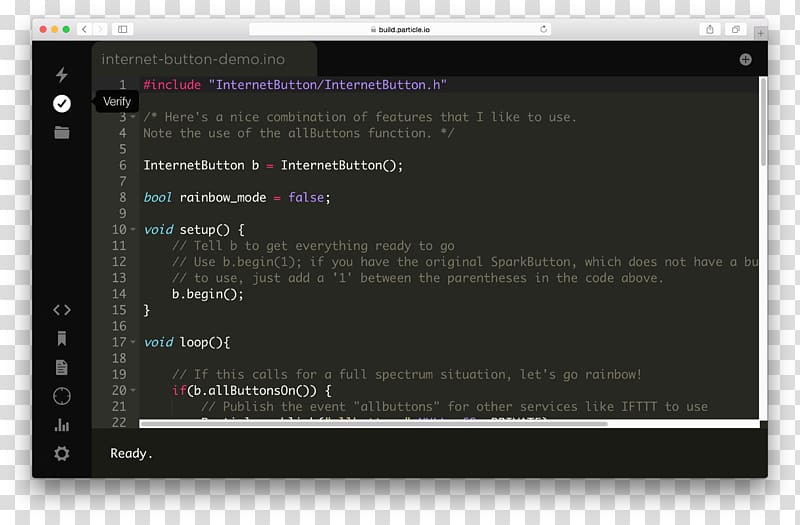
Task: Click the 'Note the use of the allButtons' comment
Action: tap(298, 133)
